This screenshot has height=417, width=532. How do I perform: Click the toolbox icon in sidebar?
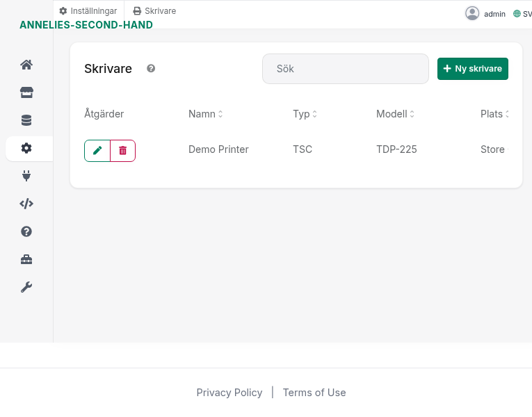coord(26,259)
